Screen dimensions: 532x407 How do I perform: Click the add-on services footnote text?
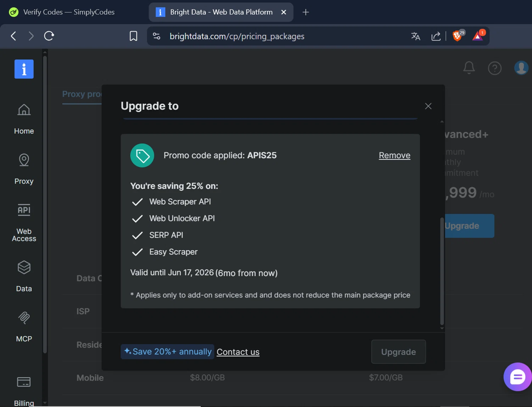point(270,295)
